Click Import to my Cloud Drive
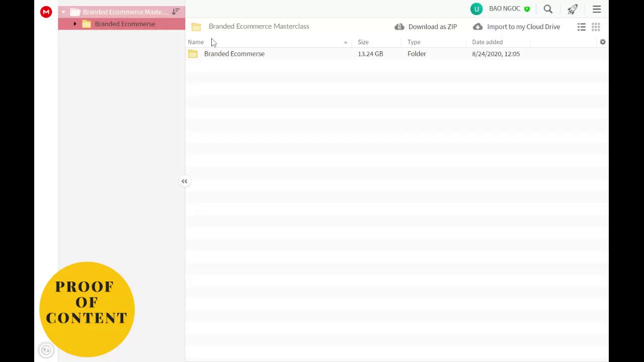The image size is (644, 362). click(517, 27)
